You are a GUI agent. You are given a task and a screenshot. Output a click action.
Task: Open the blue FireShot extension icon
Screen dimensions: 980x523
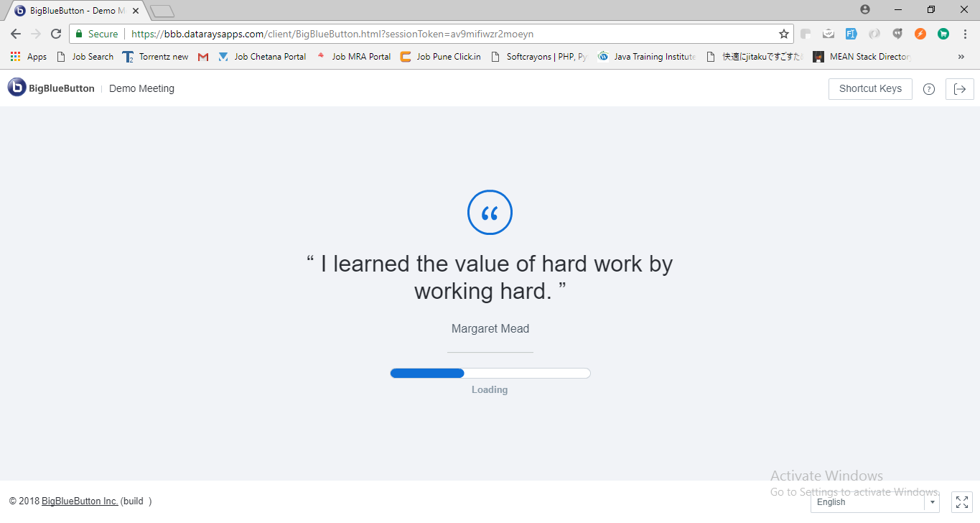(851, 34)
